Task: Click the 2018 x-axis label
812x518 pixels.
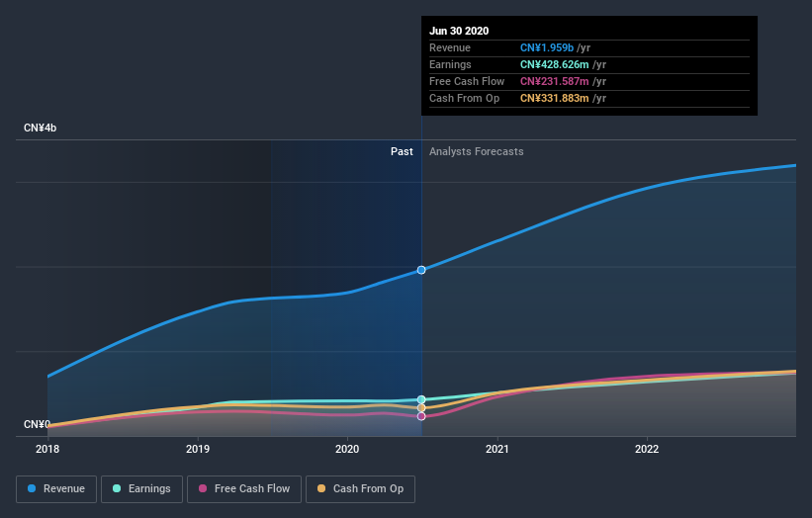Action: 47,449
